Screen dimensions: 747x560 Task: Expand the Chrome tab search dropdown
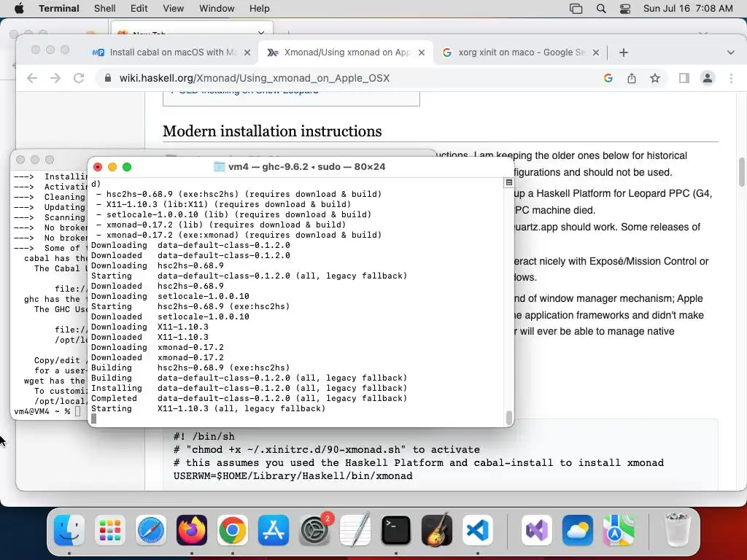[x=731, y=52]
